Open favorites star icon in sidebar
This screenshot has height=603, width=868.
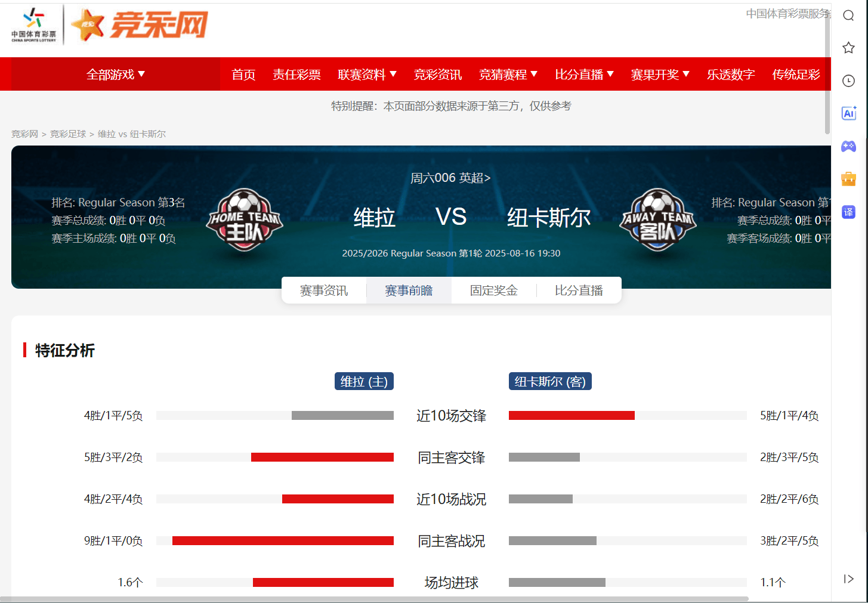pyautogui.click(x=848, y=48)
